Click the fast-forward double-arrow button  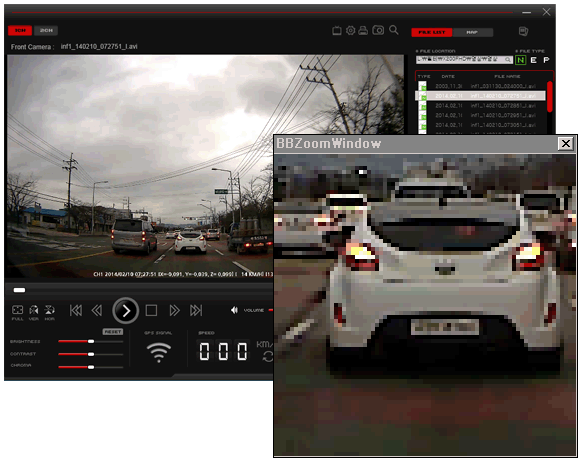pos(174,310)
